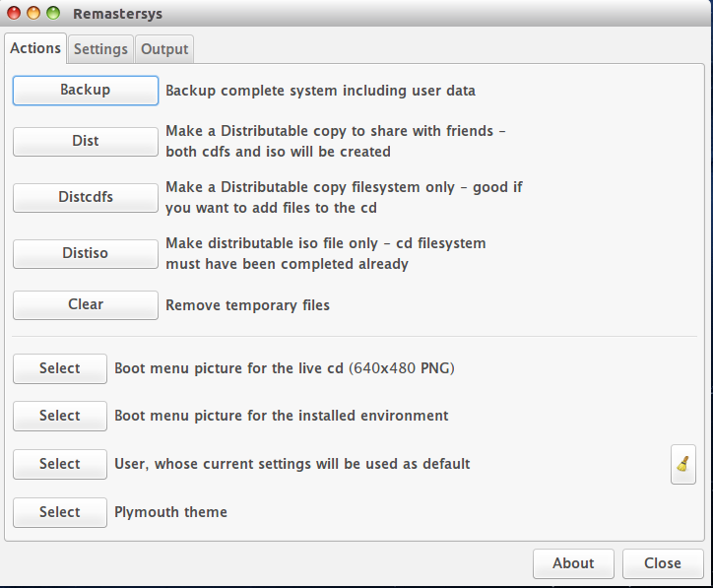This screenshot has width=713, height=588.
Task: Click the 'Make a Distributable copy filesystem only' text
Action: click(344, 197)
